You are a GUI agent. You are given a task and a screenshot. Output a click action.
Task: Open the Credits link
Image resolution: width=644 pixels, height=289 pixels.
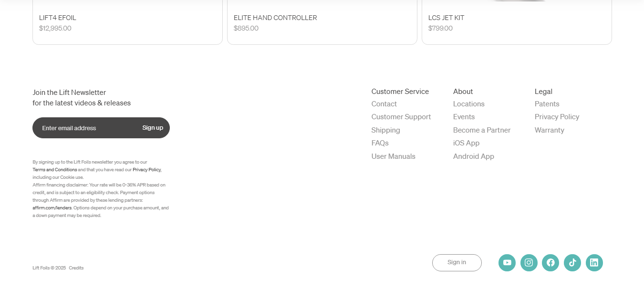[76, 268]
